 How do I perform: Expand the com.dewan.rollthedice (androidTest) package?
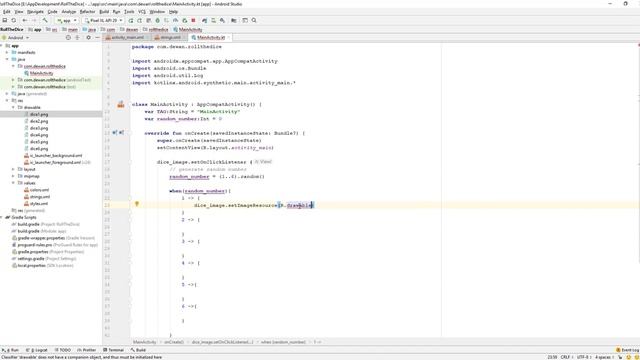tap(13, 80)
